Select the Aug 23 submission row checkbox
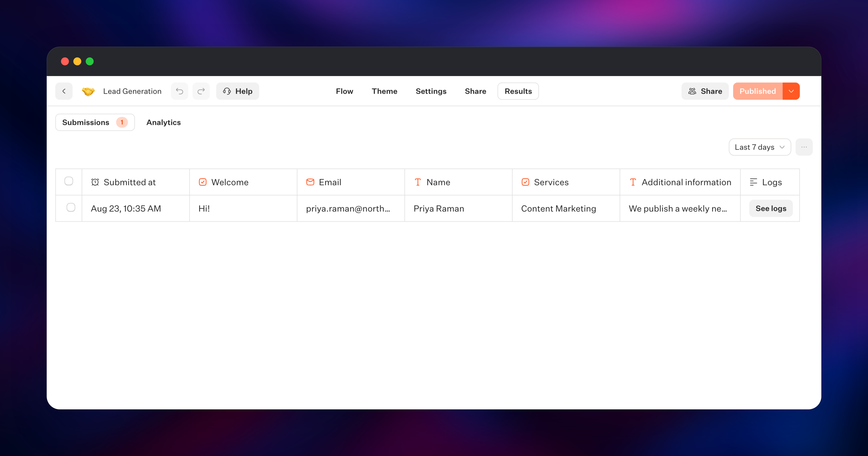This screenshot has width=868, height=456. coord(71,208)
